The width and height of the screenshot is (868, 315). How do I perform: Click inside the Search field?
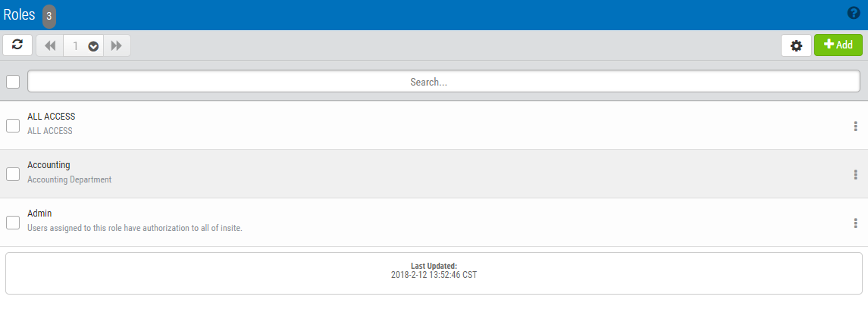pyautogui.click(x=443, y=82)
